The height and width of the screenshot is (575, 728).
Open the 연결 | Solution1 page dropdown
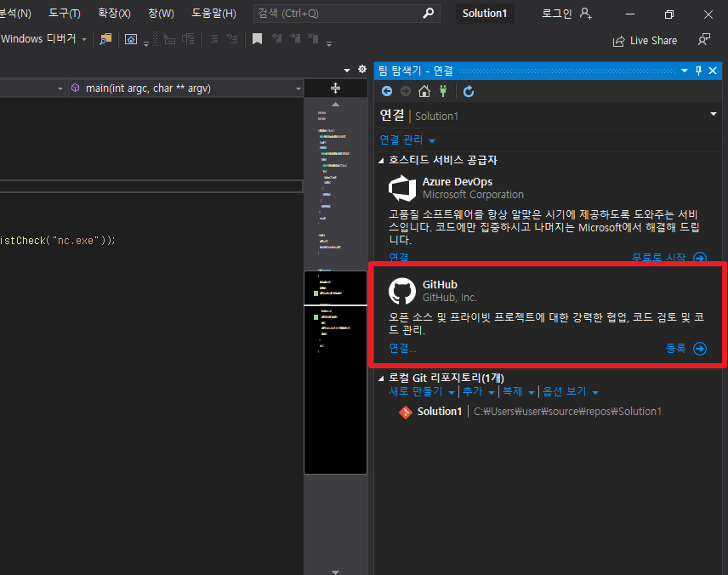click(x=714, y=114)
